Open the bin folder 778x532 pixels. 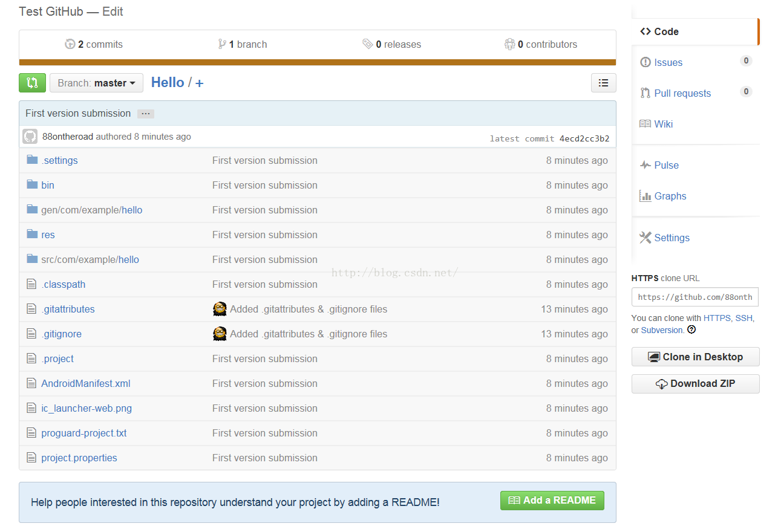[x=48, y=185]
